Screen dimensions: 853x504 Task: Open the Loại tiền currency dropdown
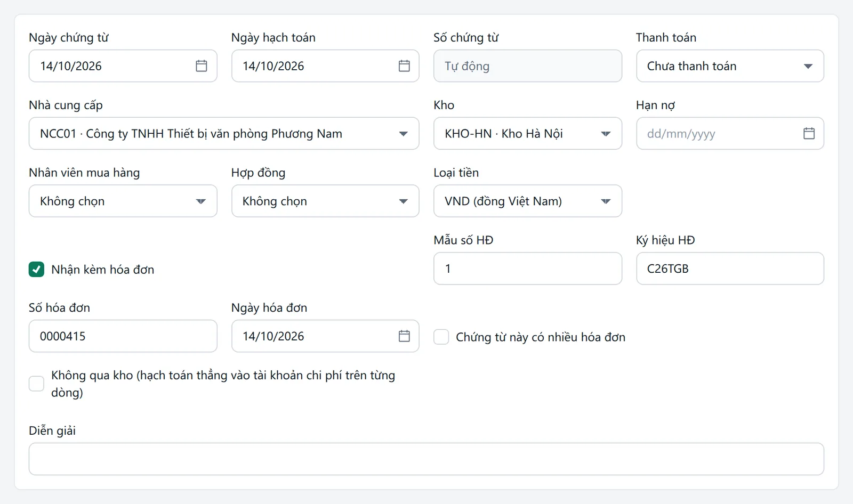point(528,201)
